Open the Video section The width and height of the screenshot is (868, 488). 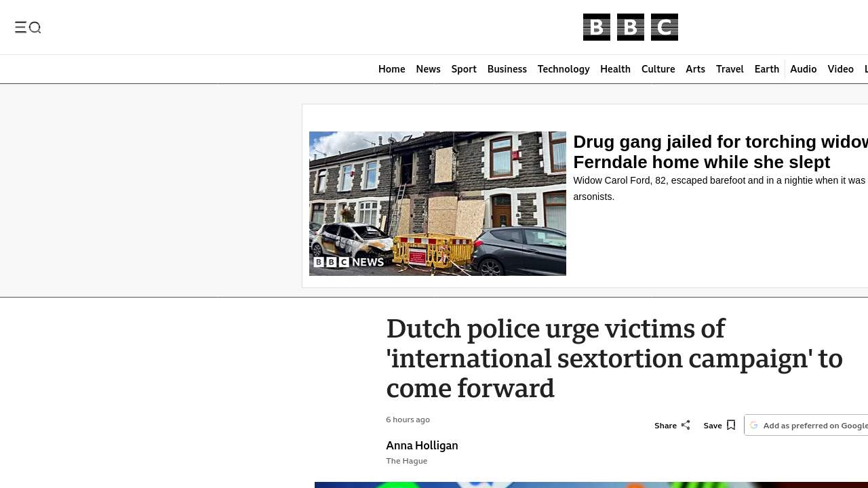[840, 69]
